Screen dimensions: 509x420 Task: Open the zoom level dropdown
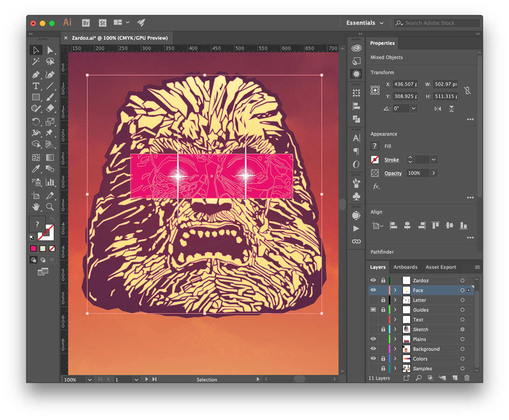[89, 379]
